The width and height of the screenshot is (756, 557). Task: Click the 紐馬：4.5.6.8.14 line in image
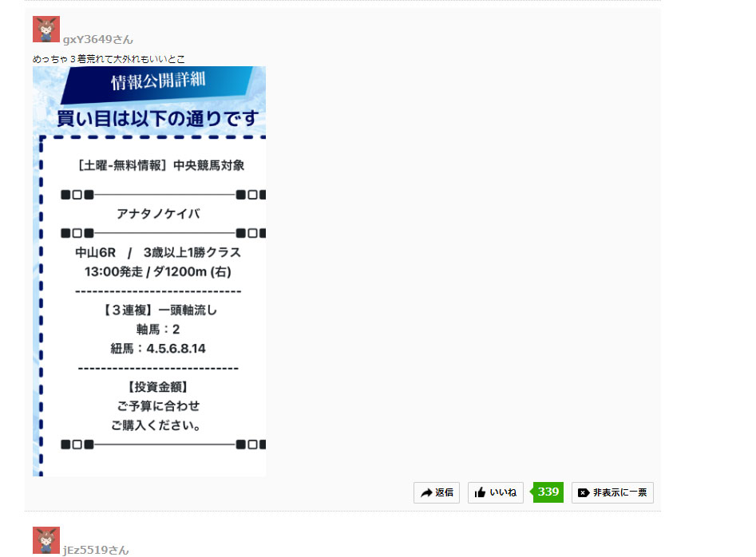pos(158,349)
